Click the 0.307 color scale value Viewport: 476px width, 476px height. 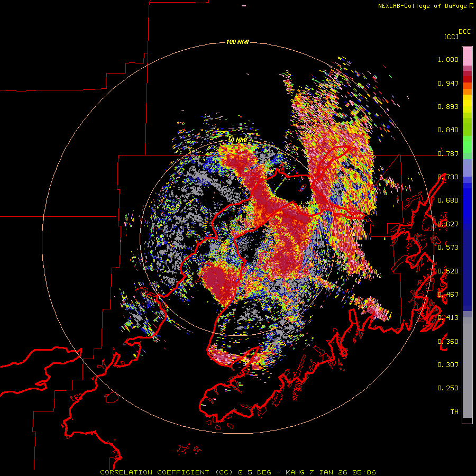click(448, 364)
